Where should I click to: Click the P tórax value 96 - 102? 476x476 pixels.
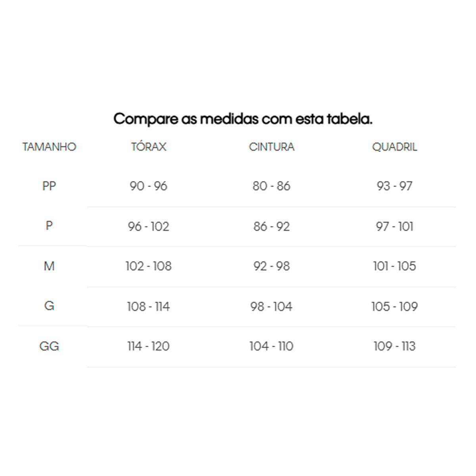coord(149,226)
